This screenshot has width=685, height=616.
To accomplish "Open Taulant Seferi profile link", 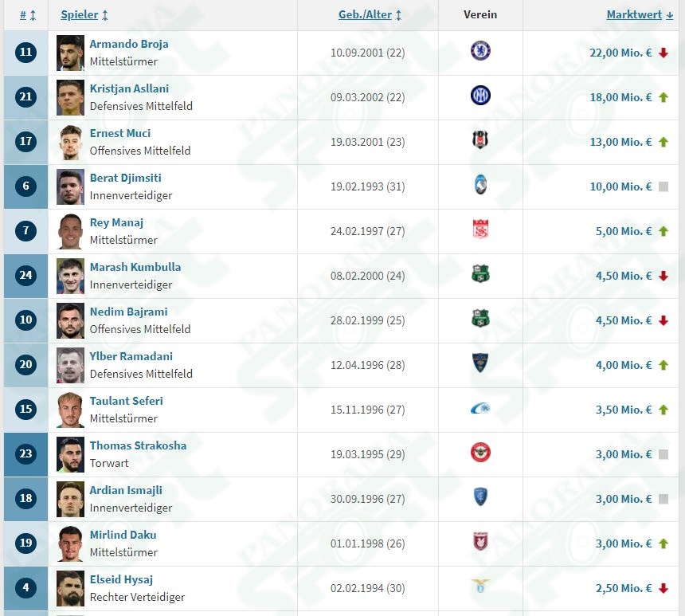I will pos(127,401).
